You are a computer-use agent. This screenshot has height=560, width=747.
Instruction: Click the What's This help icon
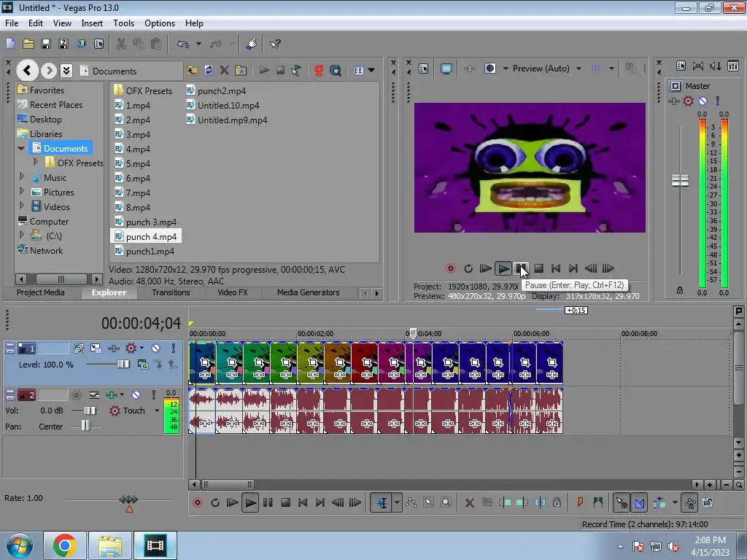click(275, 44)
